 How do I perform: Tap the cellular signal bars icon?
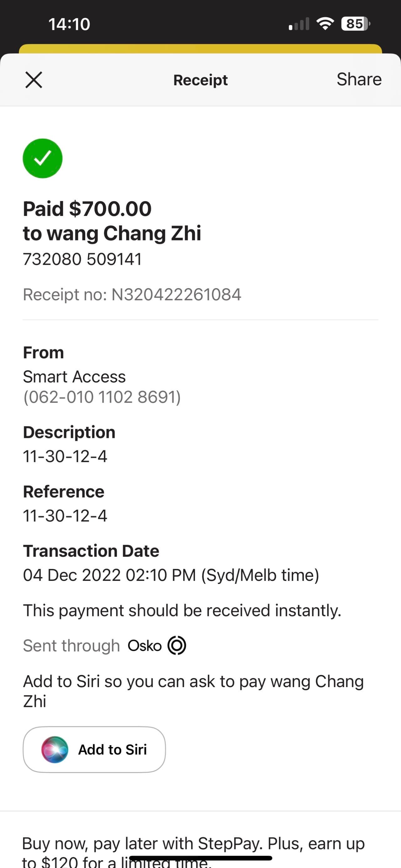[x=299, y=24]
